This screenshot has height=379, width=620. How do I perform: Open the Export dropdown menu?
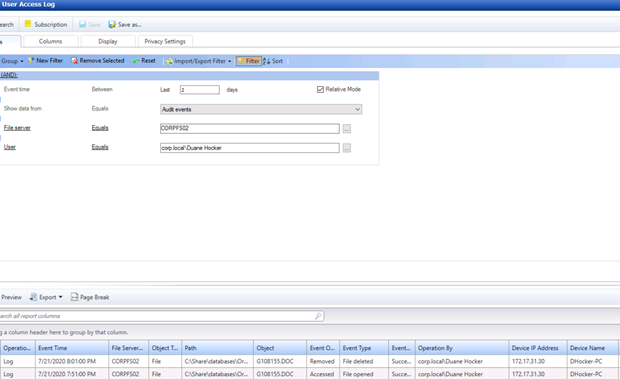point(47,297)
